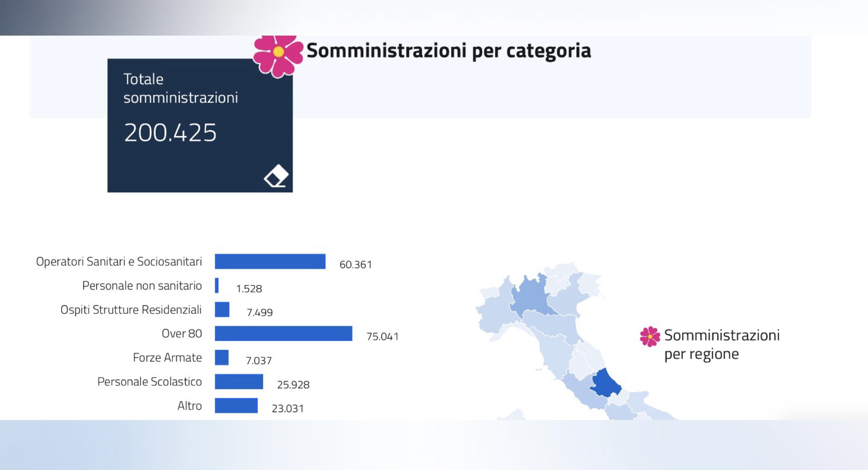This screenshot has height=470, width=868.
Task: Click the eraser reset icon in totals card
Action: [x=276, y=176]
